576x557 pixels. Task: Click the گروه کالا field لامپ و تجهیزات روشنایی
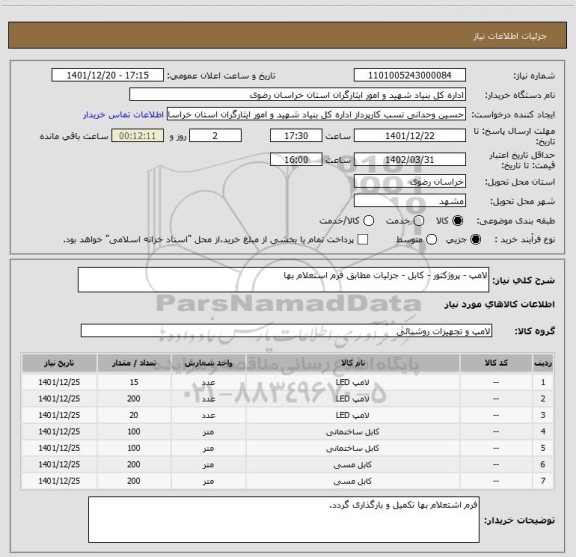point(286,331)
